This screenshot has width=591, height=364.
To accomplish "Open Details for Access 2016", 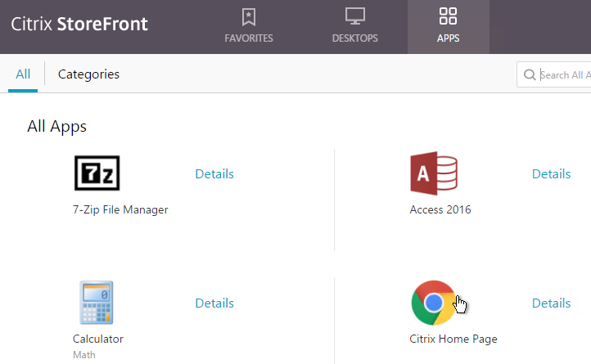I will (x=551, y=173).
